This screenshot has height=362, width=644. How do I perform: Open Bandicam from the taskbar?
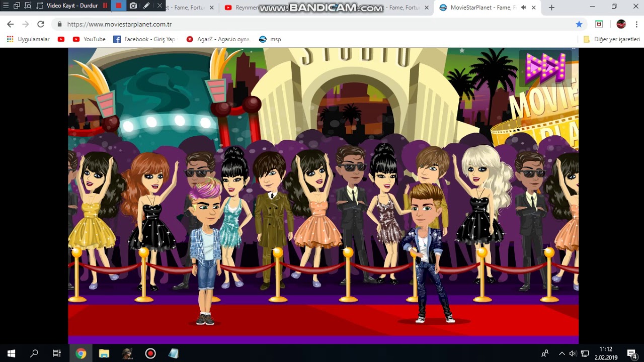[x=150, y=353]
